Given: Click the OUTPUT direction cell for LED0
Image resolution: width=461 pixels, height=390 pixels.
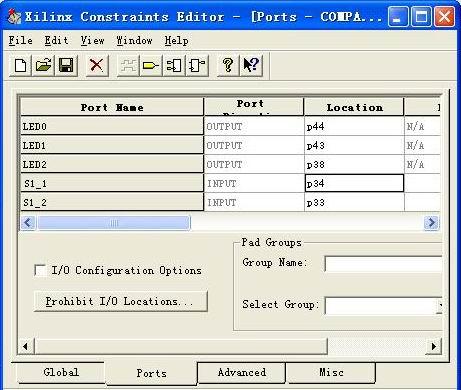Looking at the screenshot, I should pyautogui.click(x=254, y=126).
